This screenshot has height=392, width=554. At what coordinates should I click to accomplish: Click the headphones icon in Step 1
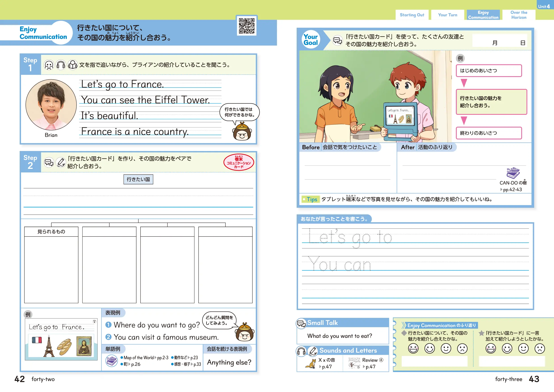click(x=61, y=65)
